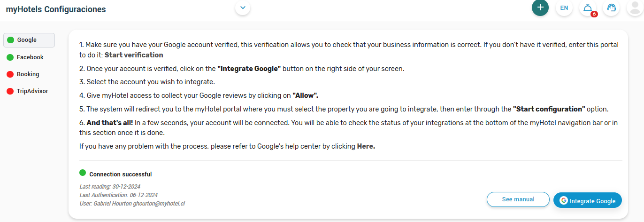Open the TripAdvisor integration tab
The height and width of the screenshot is (222, 644).
pyautogui.click(x=29, y=91)
